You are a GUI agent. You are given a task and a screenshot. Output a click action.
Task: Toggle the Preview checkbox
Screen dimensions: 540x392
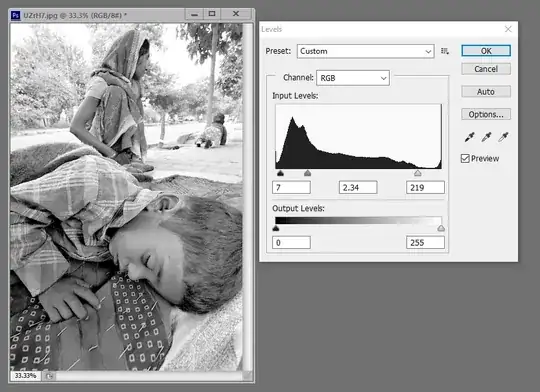(x=465, y=158)
